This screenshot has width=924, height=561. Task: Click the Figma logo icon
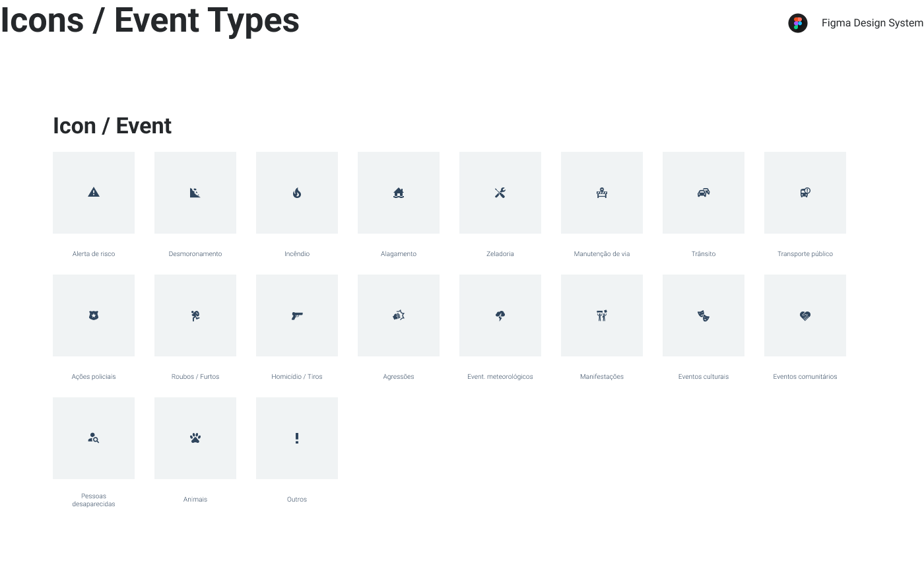(x=798, y=23)
